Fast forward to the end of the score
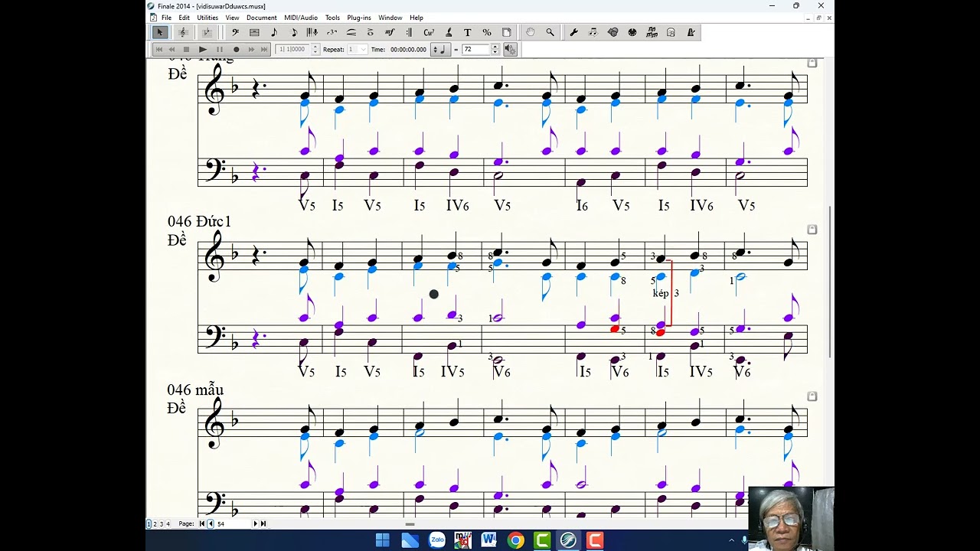The image size is (980, 551). coord(264,49)
